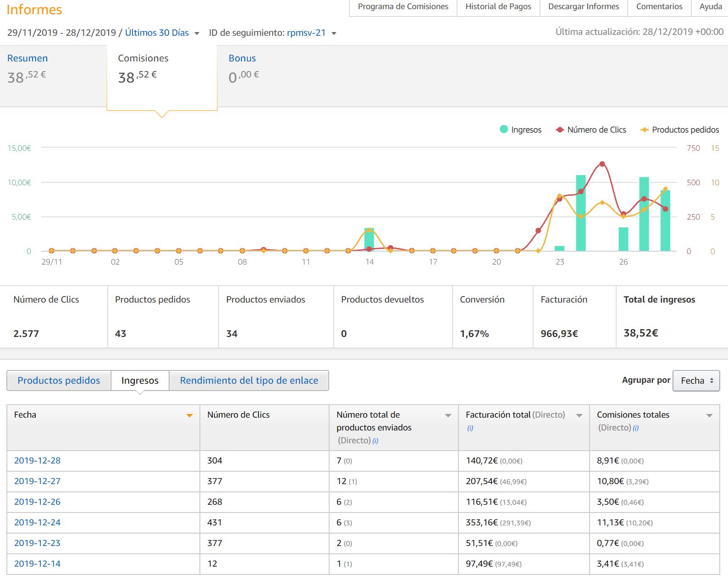Open the Comentarios tab

[x=659, y=7]
